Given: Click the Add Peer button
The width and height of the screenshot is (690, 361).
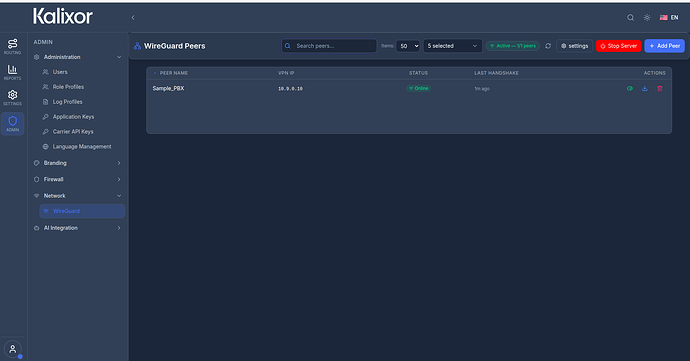Looking at the screenshot, I should click(664, 46).
